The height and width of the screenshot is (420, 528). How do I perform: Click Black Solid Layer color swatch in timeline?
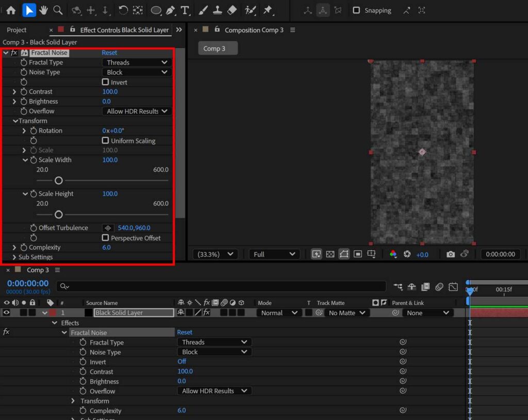tap(53, 313)
